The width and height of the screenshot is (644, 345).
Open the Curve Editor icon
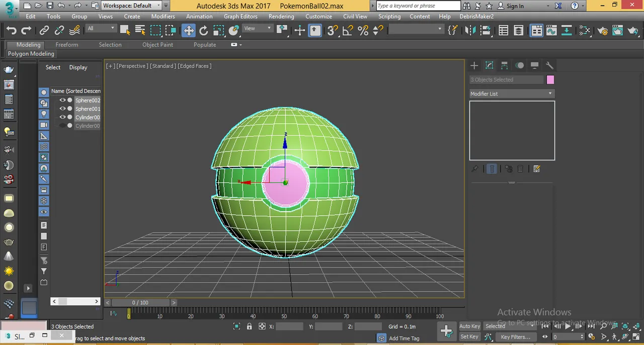(551, 31)
